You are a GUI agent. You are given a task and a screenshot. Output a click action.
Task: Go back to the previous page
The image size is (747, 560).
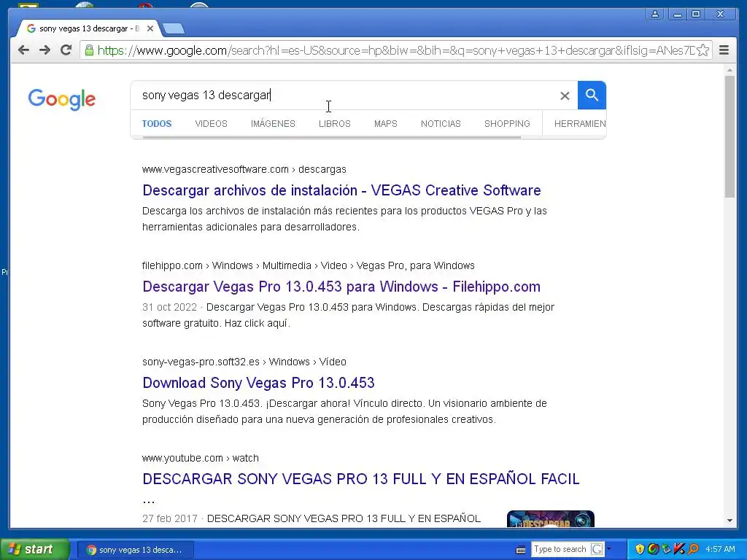(23, 50)
